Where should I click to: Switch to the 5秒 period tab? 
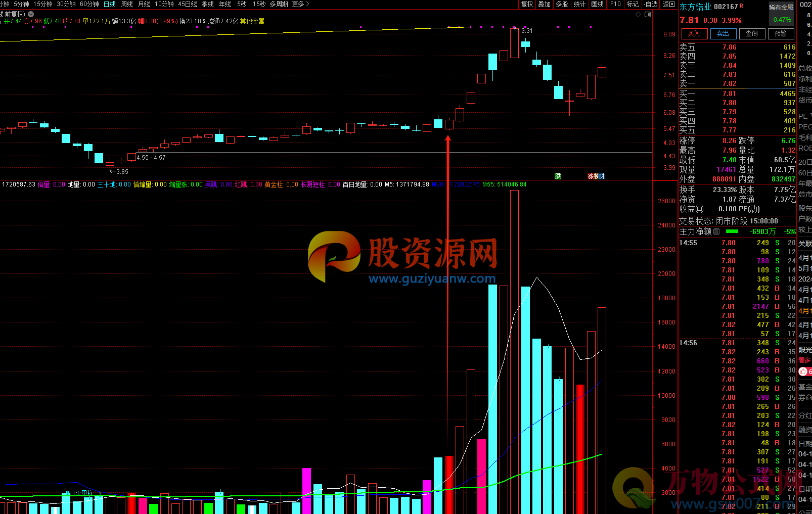click(x=242, y=4)
